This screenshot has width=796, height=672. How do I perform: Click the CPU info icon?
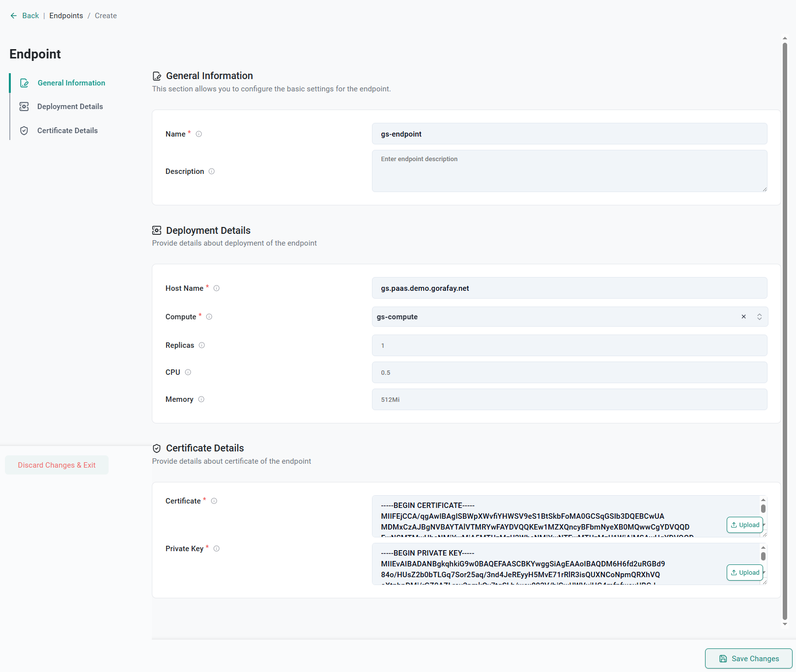188,372
